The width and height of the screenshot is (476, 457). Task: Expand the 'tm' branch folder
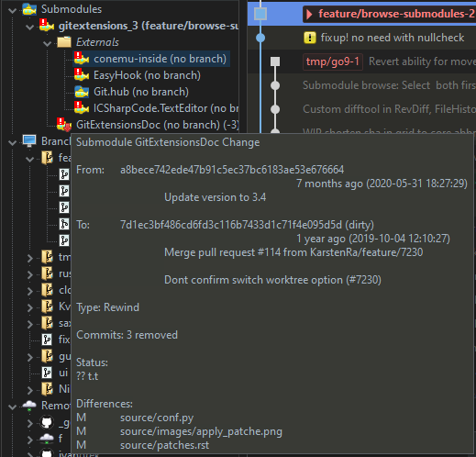(x=29, y=258)
